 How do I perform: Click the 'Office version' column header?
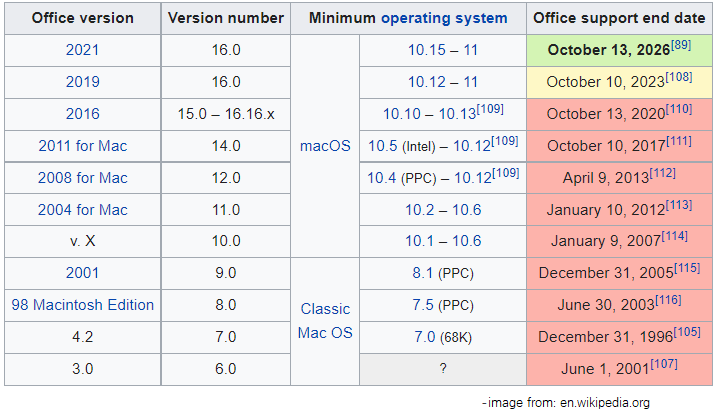(83, 18)
